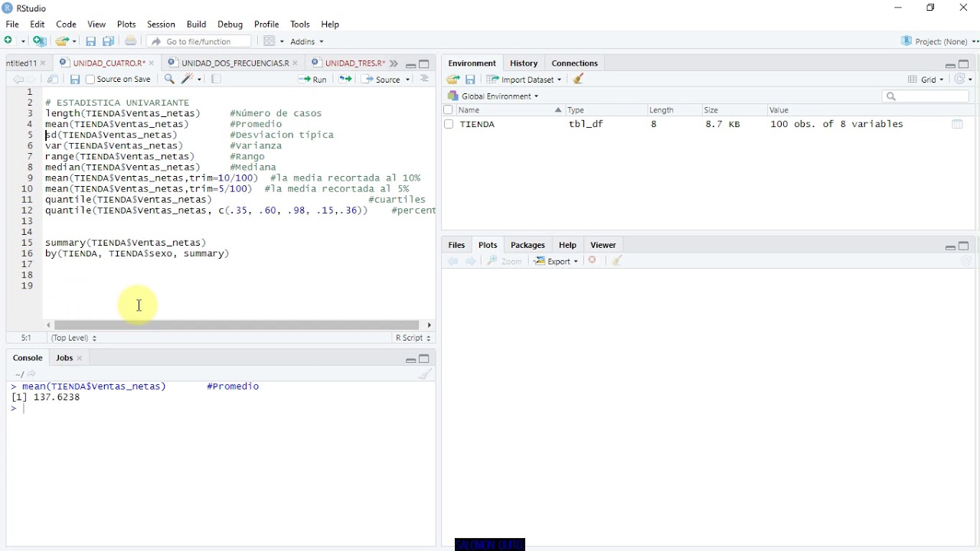
Task: Open the R Script file type dropdown
Action: tap(413, 338)
